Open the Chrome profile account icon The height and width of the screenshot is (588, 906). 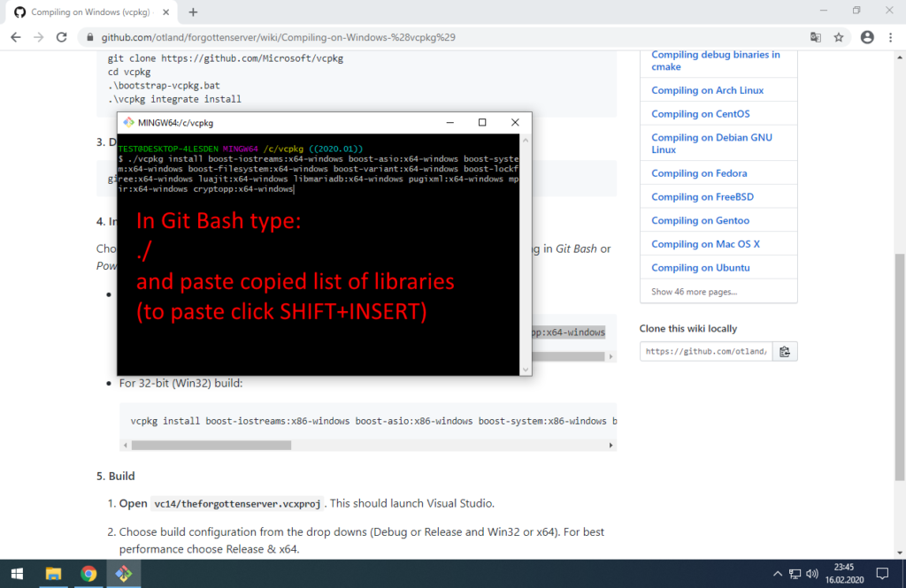tap(867, 37)
